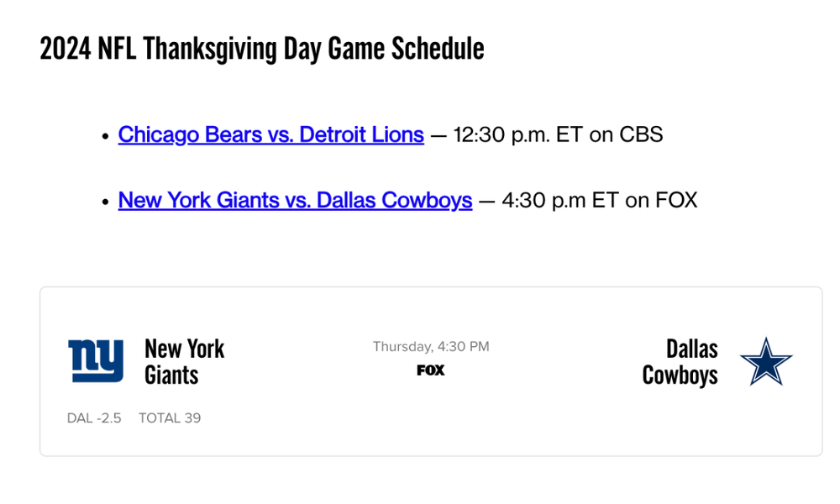Click the bullet before the Giants vs. Cowboys link

pyautogui.click(x=105, y=202)
